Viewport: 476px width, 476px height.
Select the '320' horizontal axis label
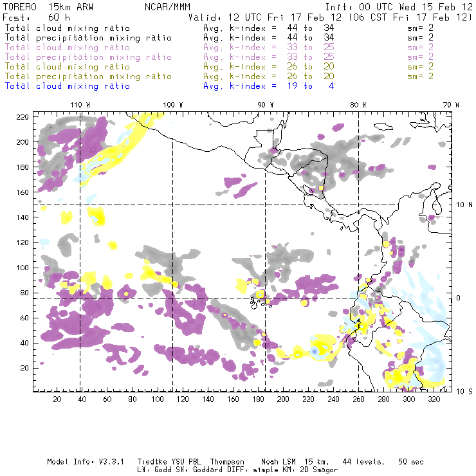[434, 399]
